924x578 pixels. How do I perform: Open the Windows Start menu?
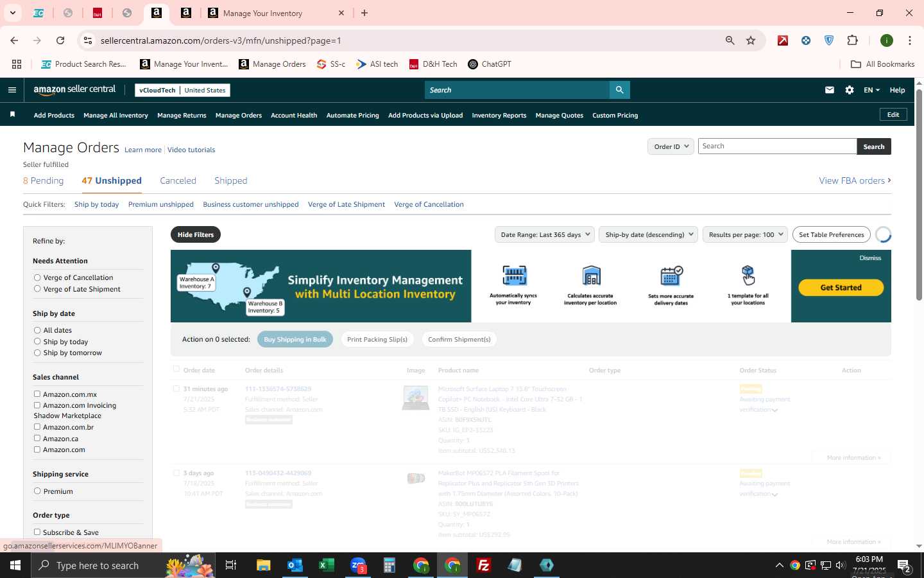click(15, 565)
